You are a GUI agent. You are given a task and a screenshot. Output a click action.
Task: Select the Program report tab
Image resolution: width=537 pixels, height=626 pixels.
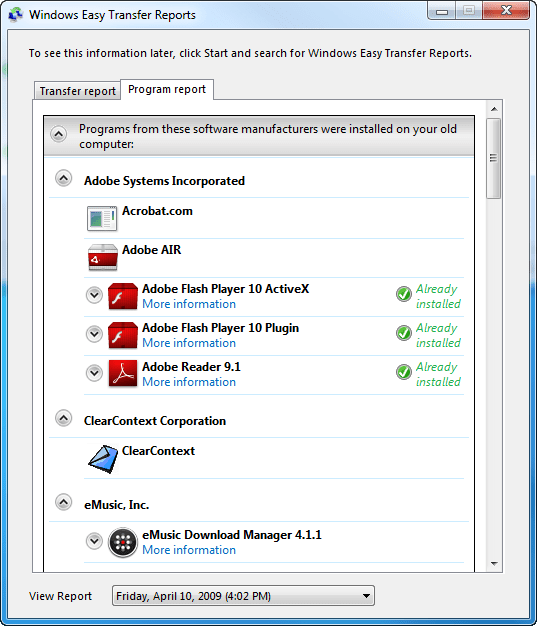coord(167,89)
